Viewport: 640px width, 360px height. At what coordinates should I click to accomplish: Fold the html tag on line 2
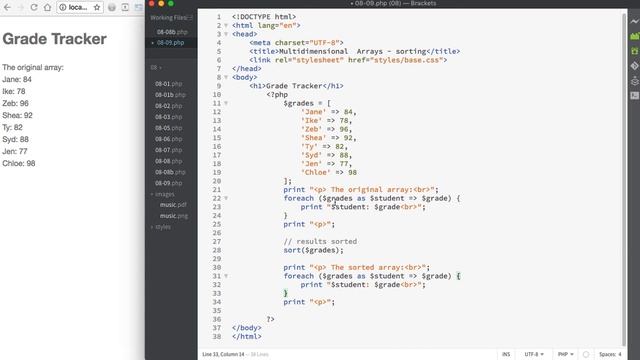point(226,25)
